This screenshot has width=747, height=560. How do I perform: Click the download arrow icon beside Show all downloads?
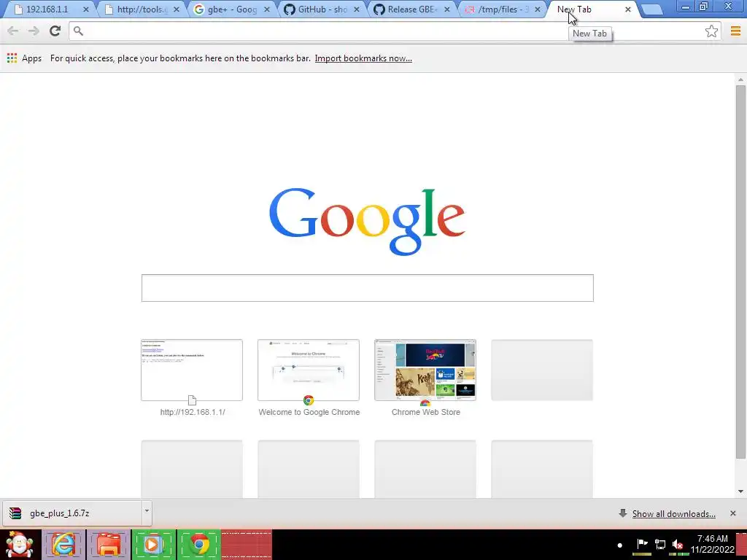tap(622, 513)
